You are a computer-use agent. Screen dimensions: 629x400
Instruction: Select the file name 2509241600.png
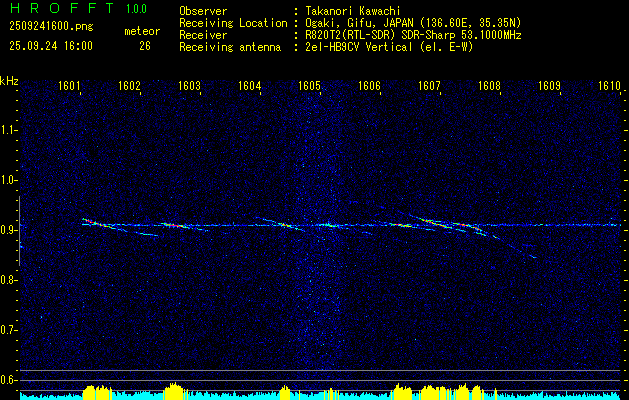51,27
